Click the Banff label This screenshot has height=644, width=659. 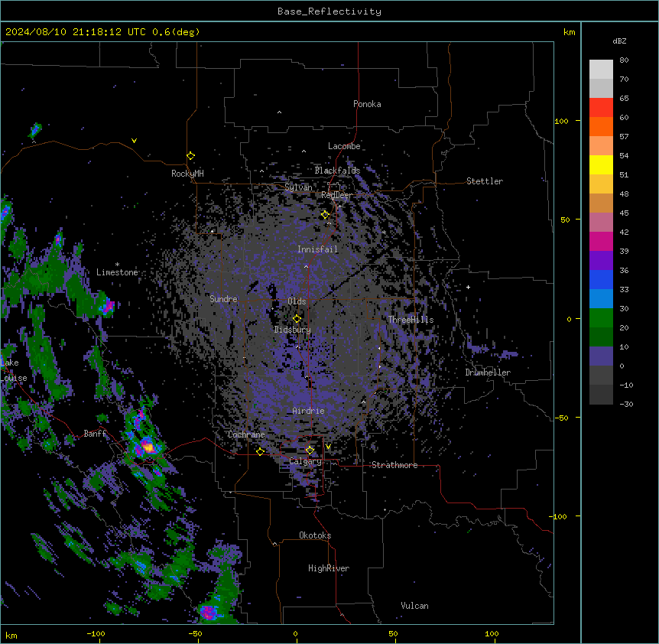click(95, 434)
